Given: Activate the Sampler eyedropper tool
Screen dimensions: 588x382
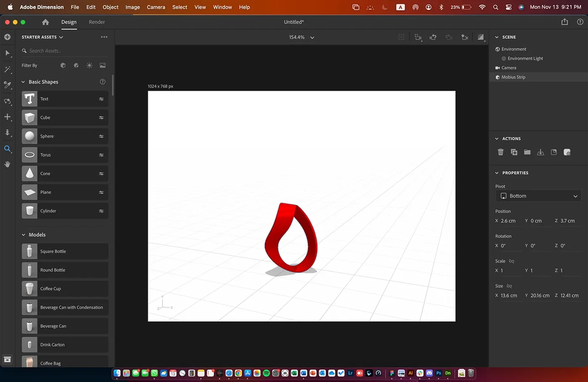Looking at the screenshot, I should (7, 85).
